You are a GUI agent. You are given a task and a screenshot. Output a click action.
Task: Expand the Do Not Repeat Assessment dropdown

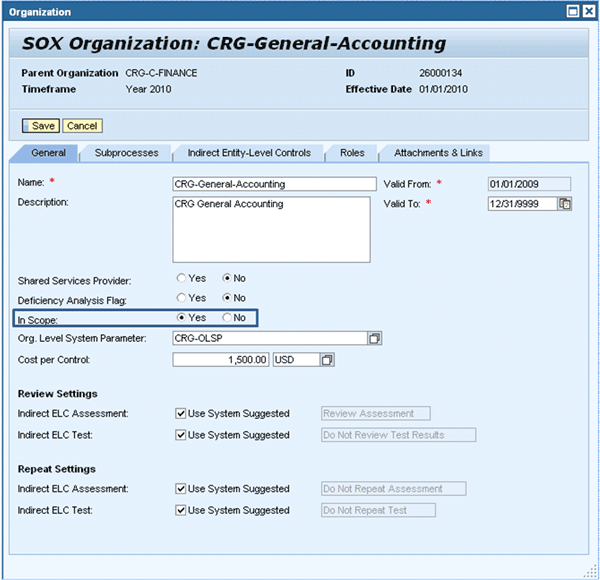click(393, 489)
